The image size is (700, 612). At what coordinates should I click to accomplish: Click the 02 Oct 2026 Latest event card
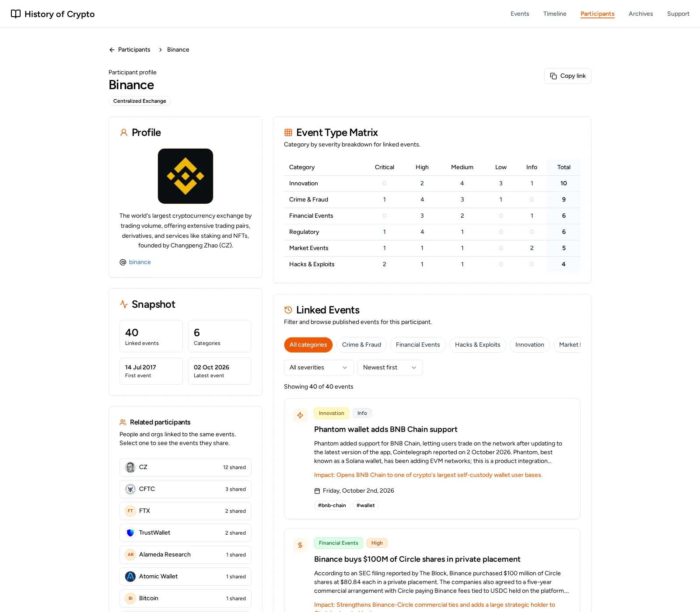tap(220, 371)
